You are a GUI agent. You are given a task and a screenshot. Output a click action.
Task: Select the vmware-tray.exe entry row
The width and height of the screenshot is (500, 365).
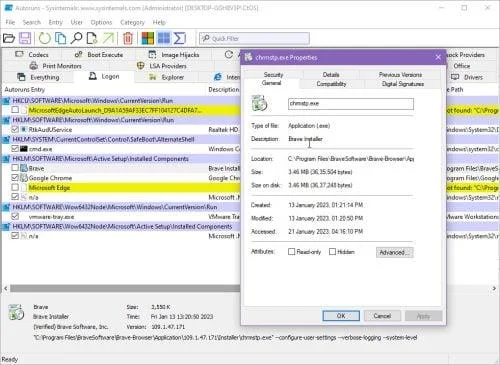(121, 217)
